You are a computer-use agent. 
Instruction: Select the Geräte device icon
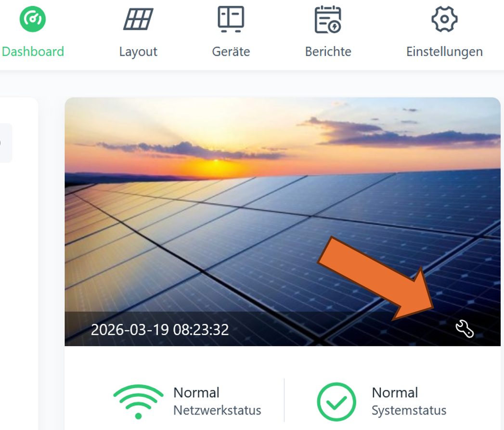click(231, 19)
